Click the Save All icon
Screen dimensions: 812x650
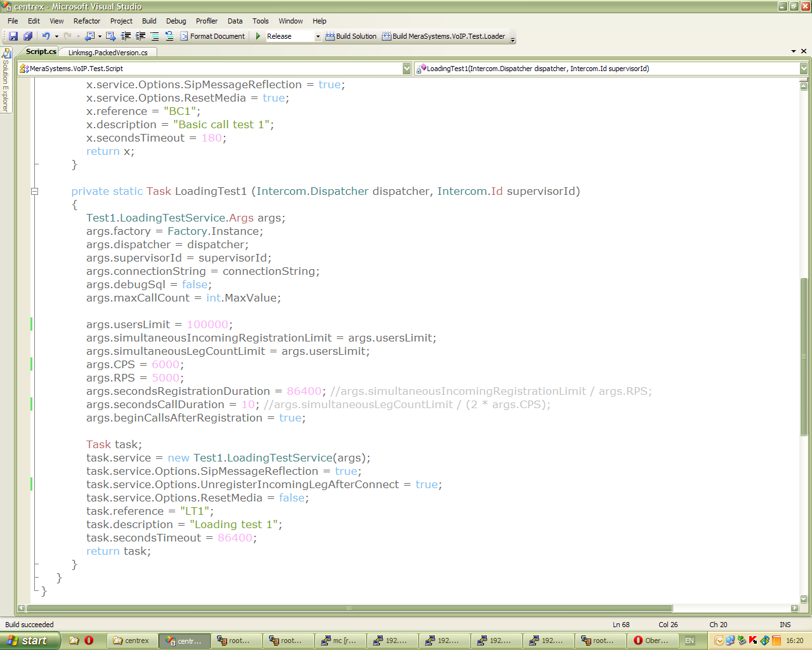click(27, 36)
